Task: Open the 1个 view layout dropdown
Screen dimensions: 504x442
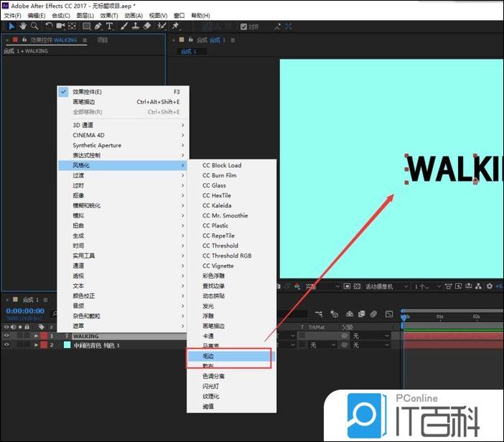Action: click(427, 286)
